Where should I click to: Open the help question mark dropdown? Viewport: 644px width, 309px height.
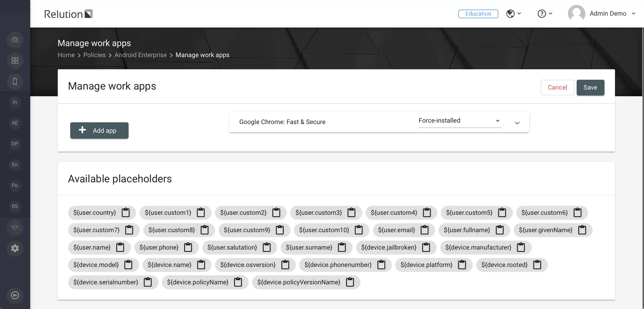(x=545, y=14)
